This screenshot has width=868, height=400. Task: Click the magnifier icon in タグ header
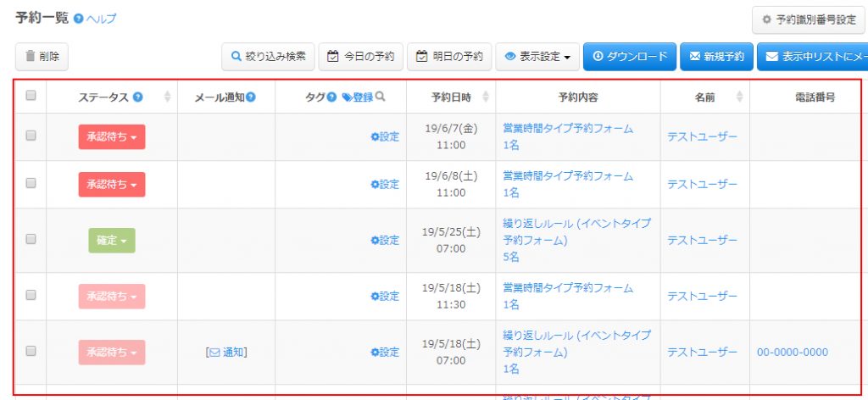381,97
